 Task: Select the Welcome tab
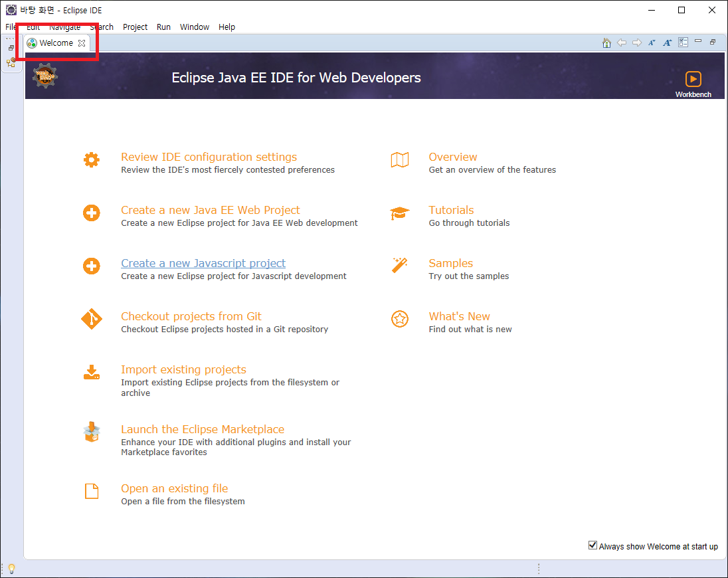(x=56, y=43)
